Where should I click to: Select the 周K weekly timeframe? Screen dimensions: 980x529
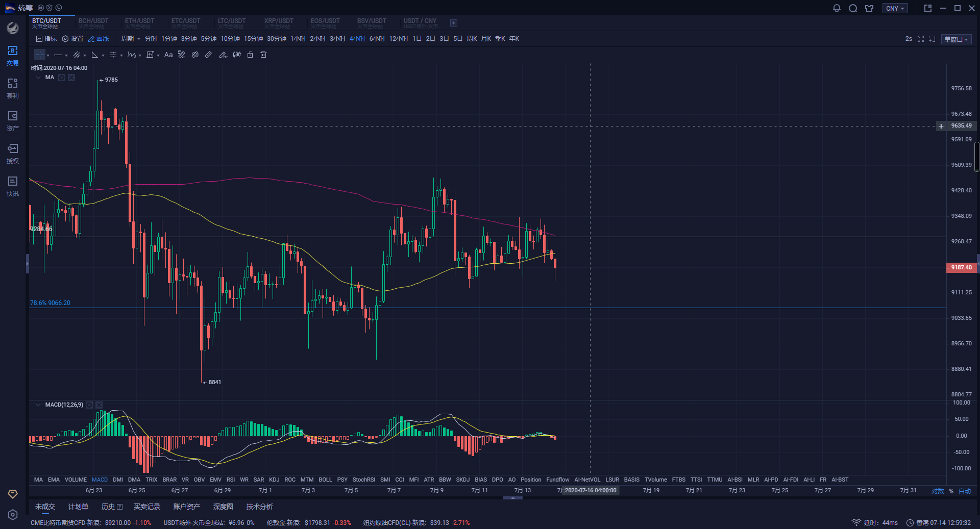point(472,39)
